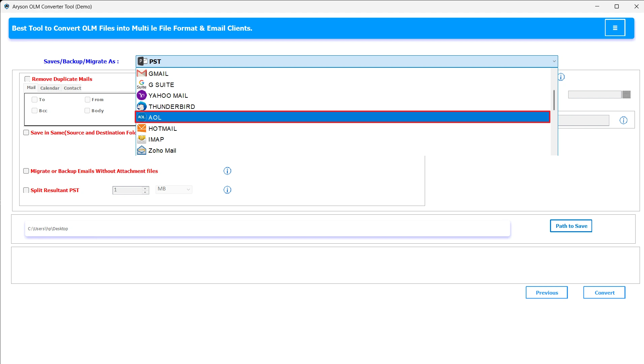Select Zoho Mail from the list

pyautogui.click(x=162, y=150)
